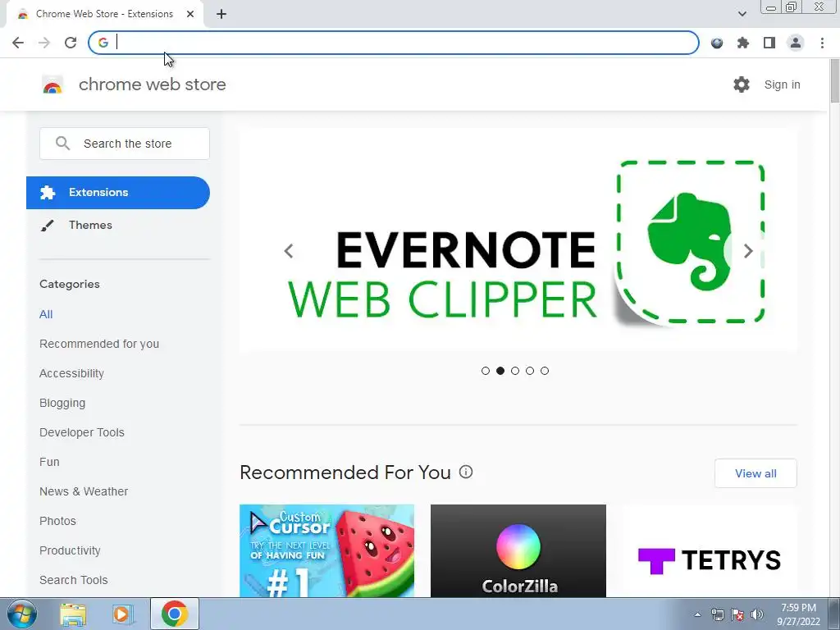Click the browser forward arrow

tap(44, 43)
